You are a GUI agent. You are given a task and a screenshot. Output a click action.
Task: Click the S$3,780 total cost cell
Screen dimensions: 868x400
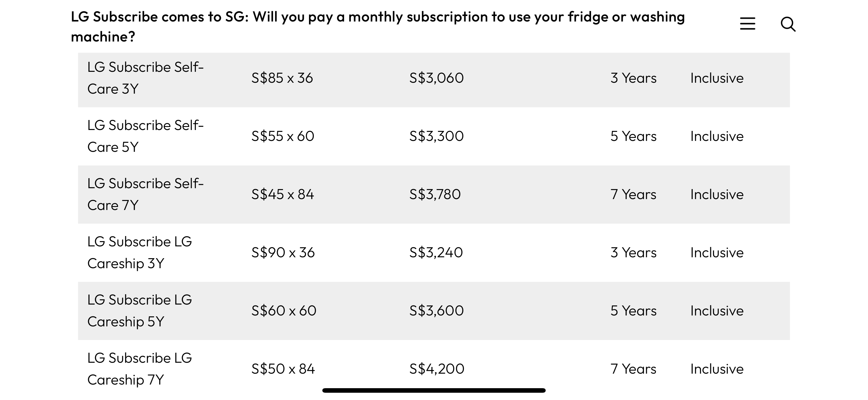click(x=435, y=194)
